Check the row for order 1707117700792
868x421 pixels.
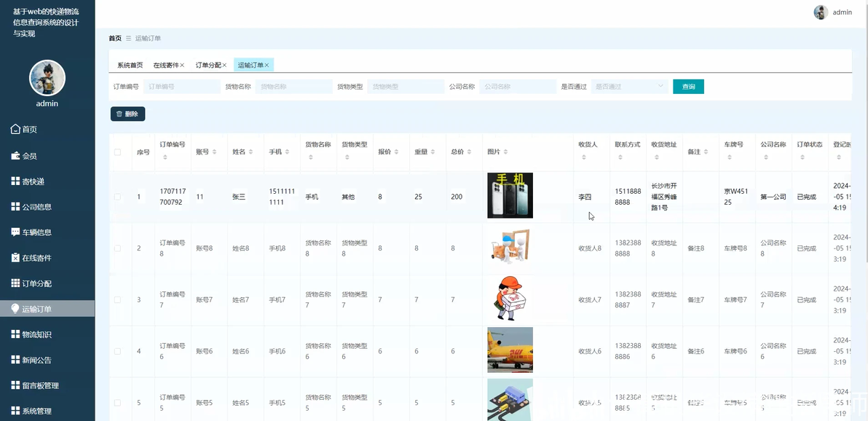click(x=117, y=197)
